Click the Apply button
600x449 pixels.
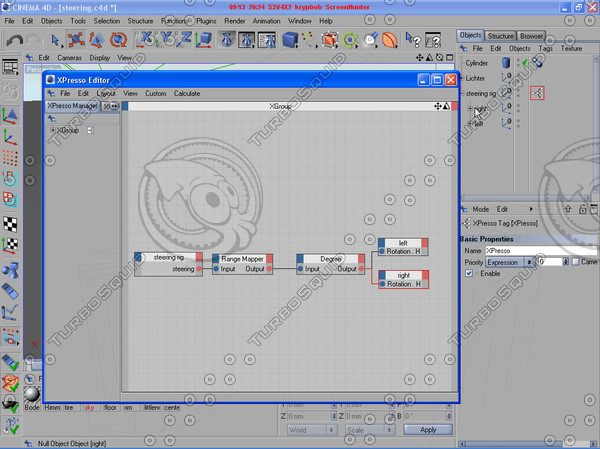(x=428, y=430)
